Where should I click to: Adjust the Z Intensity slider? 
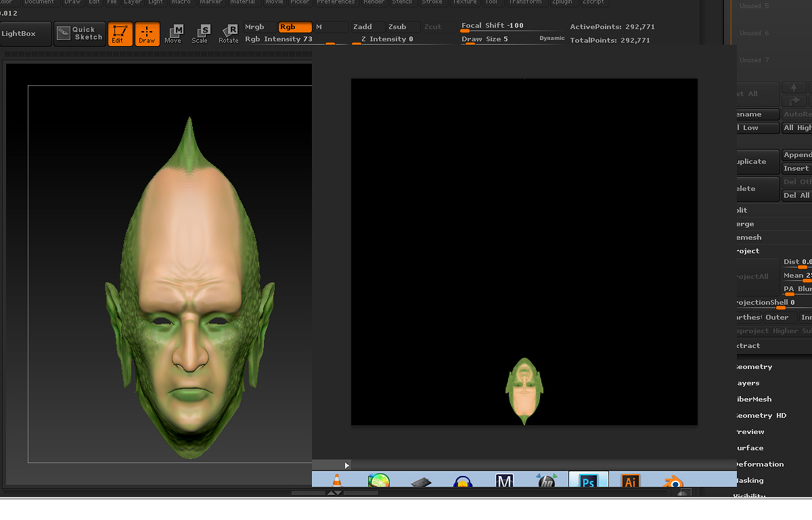pos(404,40)
